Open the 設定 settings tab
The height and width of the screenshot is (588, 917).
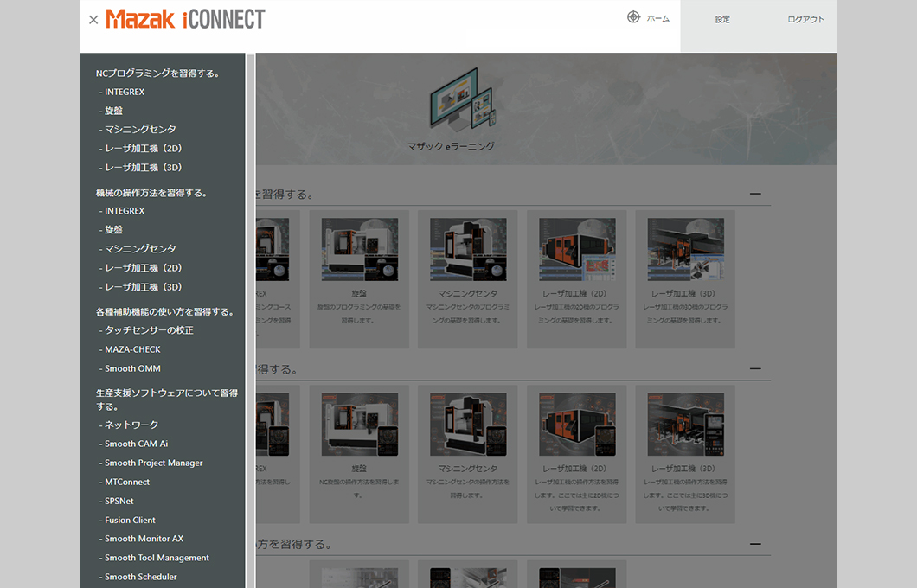[x=722, y=20]
